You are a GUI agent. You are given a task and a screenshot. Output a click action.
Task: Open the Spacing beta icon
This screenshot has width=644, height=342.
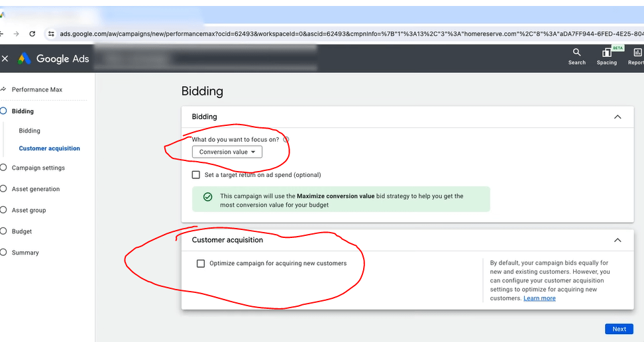(606, 53)
